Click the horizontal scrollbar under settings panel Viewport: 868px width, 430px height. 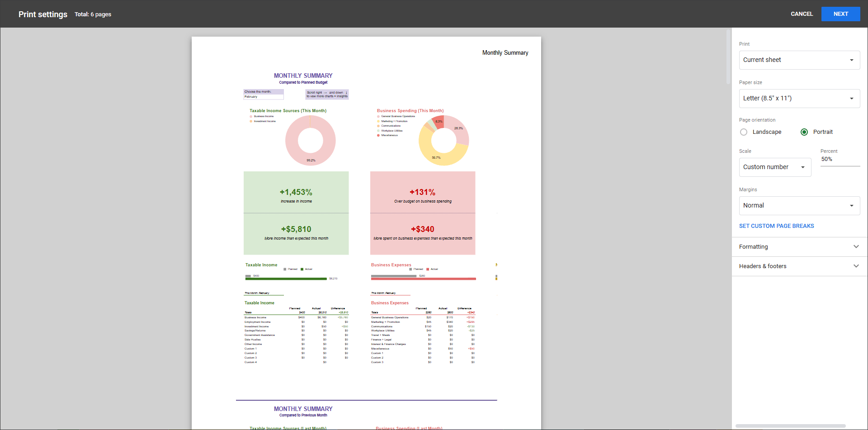click(790, 426)
